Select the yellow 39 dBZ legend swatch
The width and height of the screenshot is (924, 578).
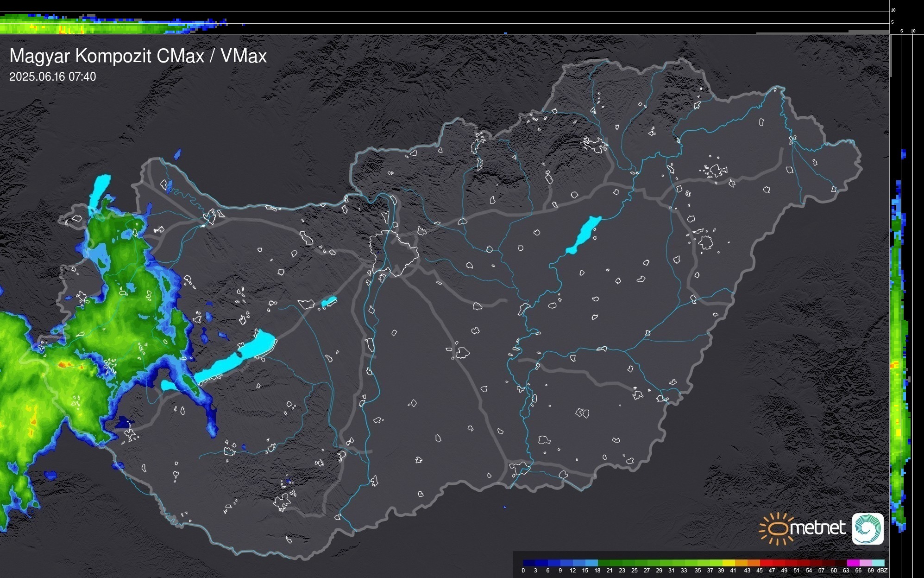[729, 563]
